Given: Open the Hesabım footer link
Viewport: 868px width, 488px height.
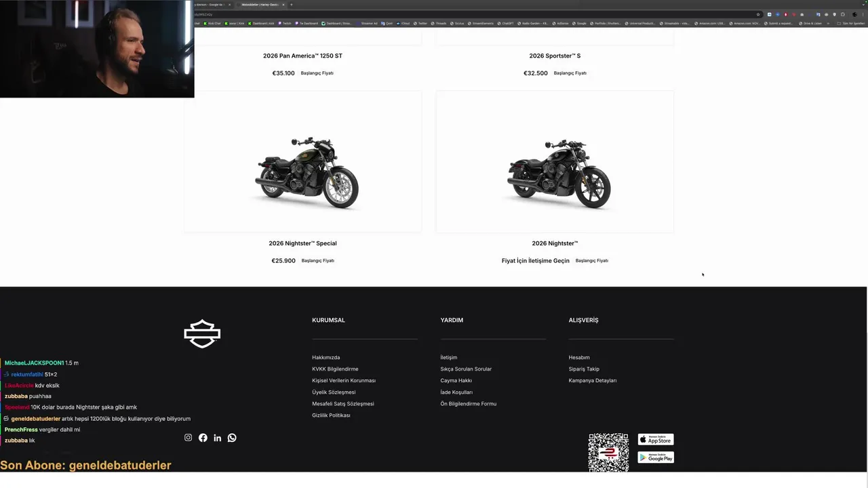Looking at the screenshot, I should (x=579, y=358).
